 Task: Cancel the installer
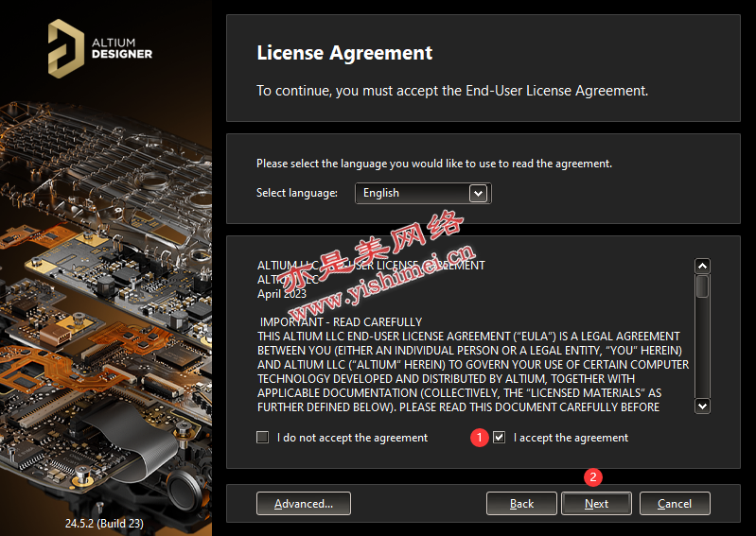[675, 504]
